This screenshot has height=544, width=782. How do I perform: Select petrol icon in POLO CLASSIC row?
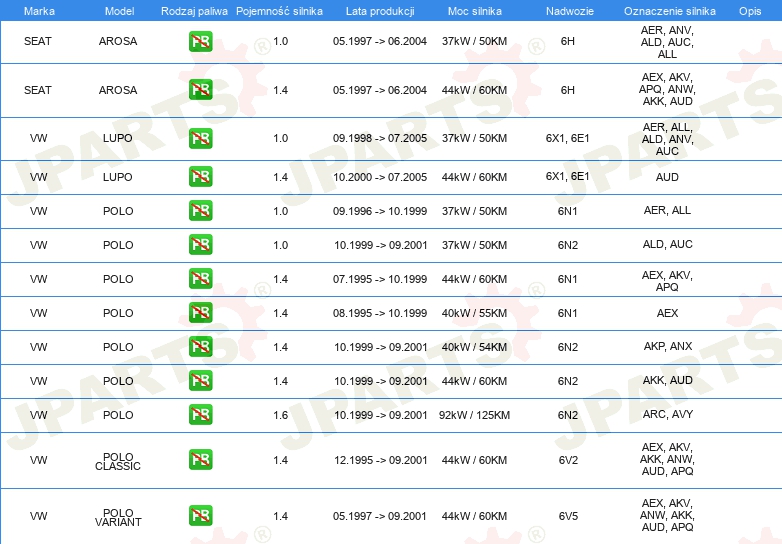coord(200,460)
